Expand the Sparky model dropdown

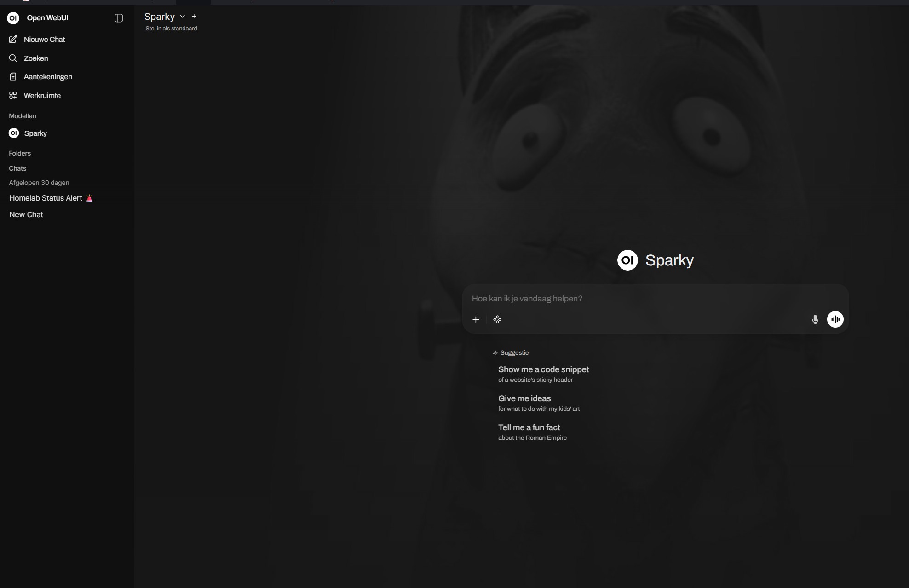[x=182, y=17]
